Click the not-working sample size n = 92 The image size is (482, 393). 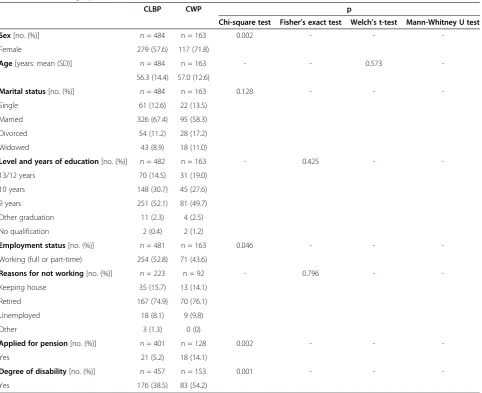tap(194, 273)
